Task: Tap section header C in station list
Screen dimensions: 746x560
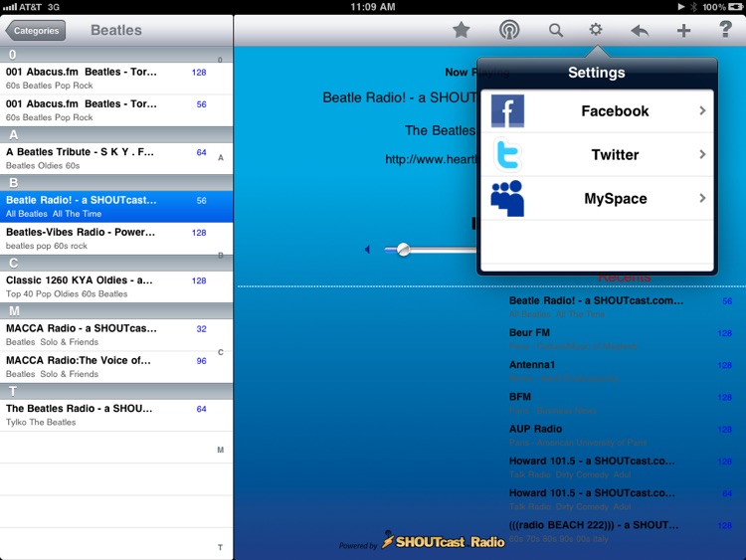Action: [116, 263]
